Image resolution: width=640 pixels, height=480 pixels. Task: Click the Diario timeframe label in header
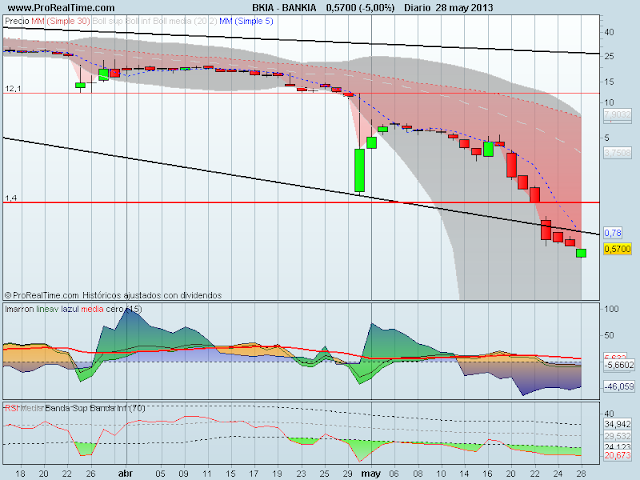point(418,8)
